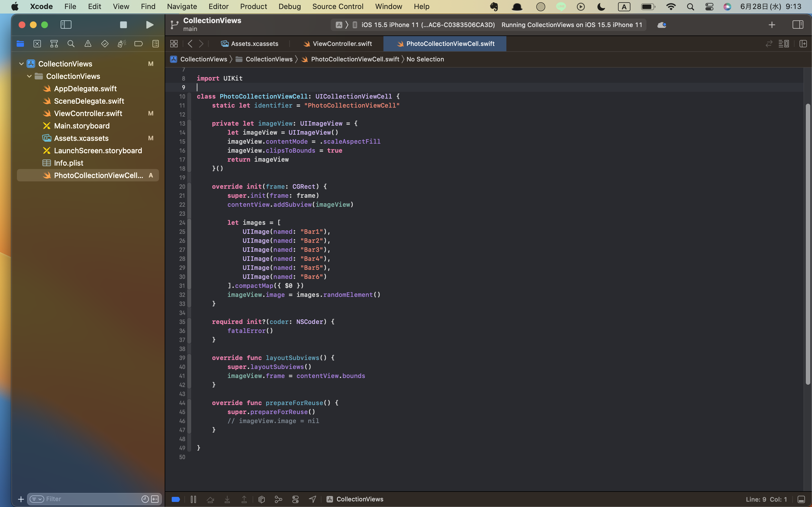Screen dimensions: 812x507
Task: Open the Product menu
Action: click(253, 6)
